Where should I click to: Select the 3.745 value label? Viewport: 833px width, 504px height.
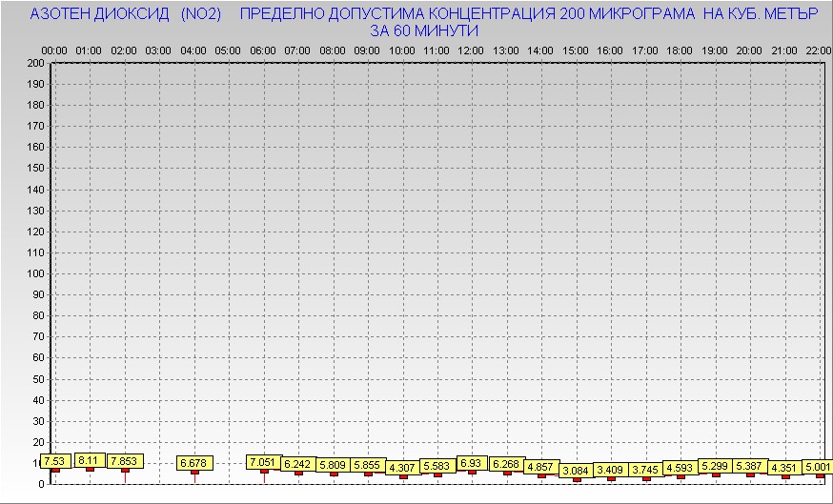coord(645,470)
